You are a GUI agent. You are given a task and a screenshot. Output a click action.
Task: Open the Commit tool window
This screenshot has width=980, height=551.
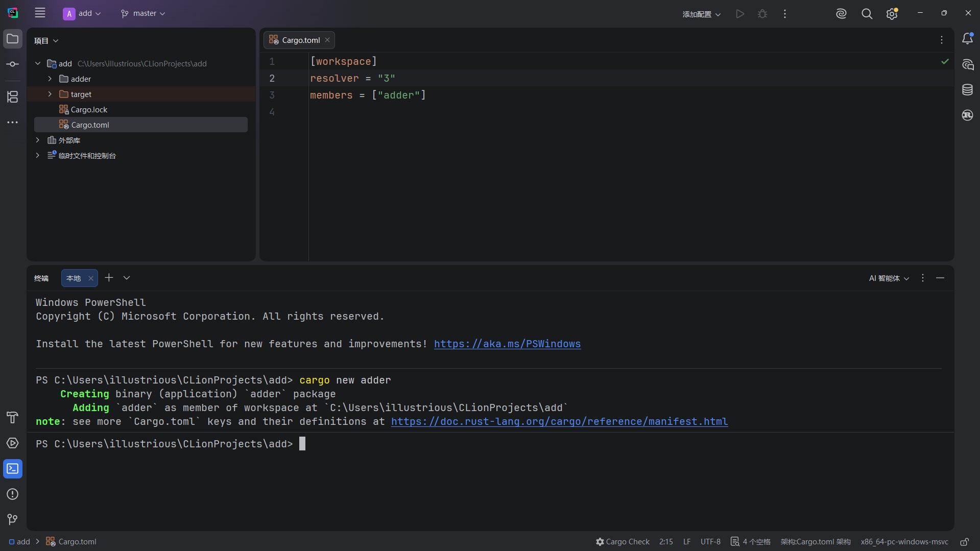pos(13,64)
